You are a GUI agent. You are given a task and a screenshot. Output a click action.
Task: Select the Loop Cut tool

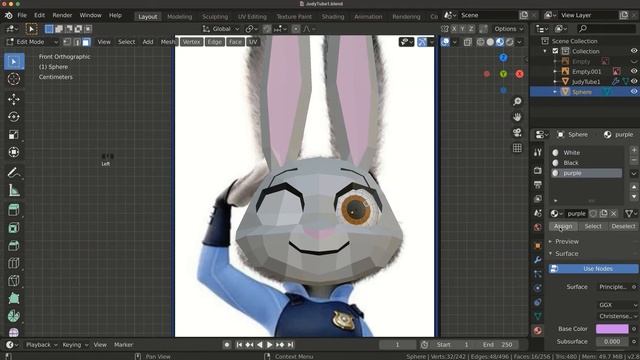click(14, 263)
